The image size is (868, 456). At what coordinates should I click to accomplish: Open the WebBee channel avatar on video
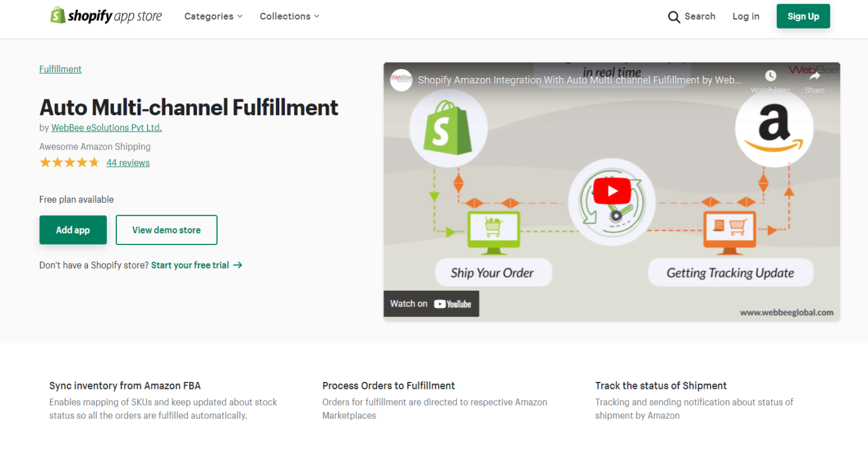pos(401,80)
